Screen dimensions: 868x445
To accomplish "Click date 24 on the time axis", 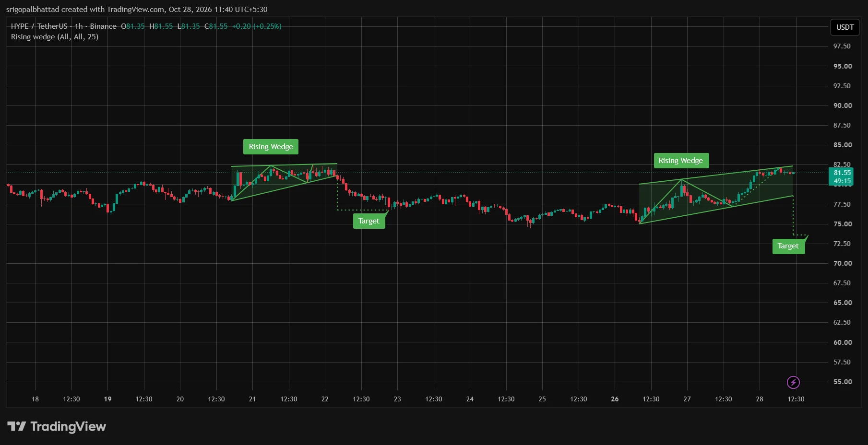I will click(x=470, y=399).
